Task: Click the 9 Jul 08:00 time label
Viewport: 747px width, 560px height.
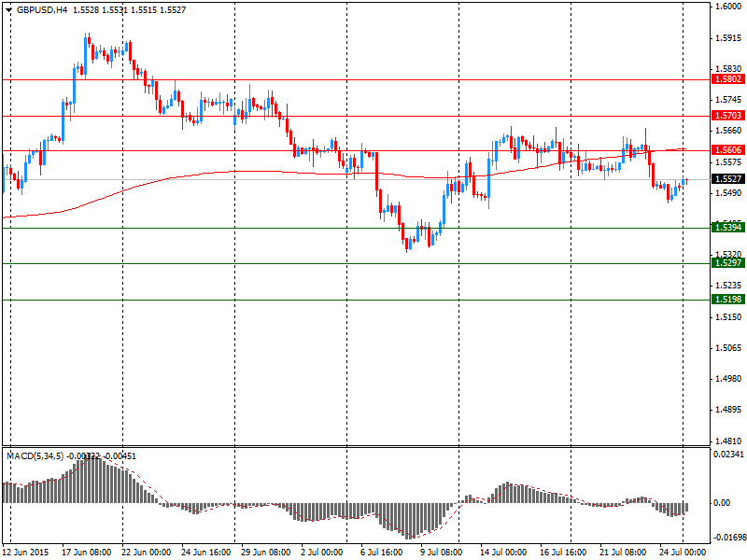Action: 441,553
